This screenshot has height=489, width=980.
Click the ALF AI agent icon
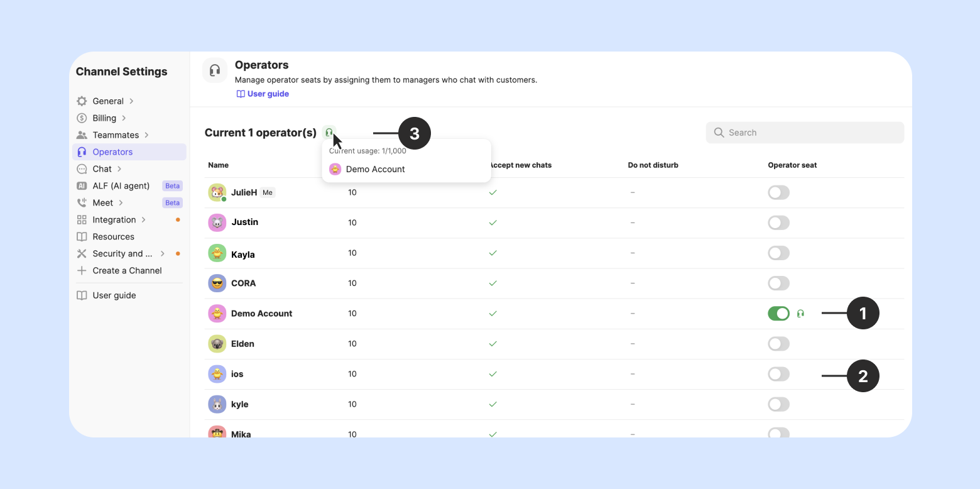[x=82, y=186]
